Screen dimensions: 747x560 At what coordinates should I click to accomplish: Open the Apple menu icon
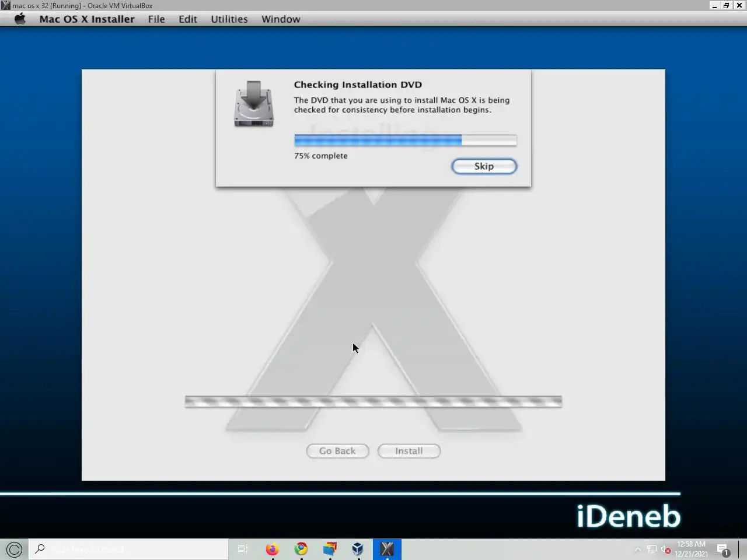(x=20, y=19)
